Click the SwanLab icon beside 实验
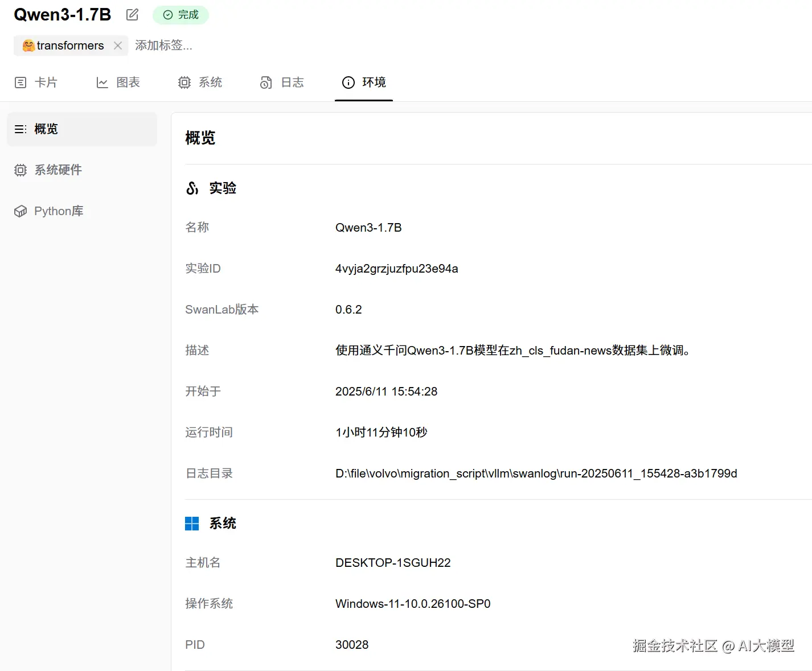The width and height of the screenshot is (812, 671). click(x=192, y=188)
